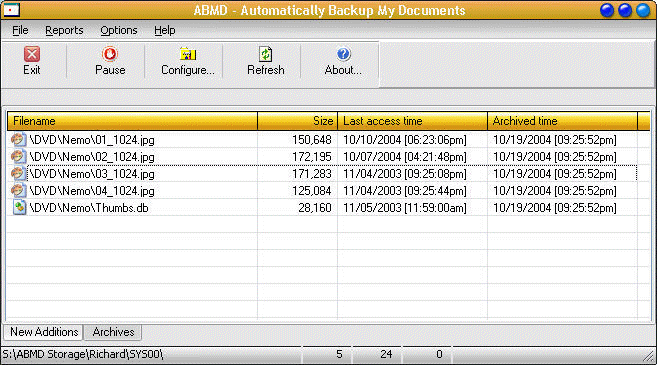Open the Help menu
Screen dimensions: 657x365
click(x=165, y=30)
